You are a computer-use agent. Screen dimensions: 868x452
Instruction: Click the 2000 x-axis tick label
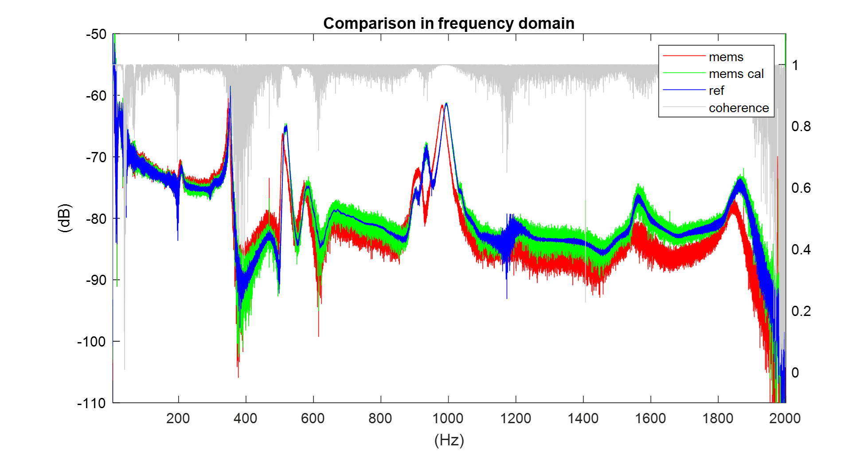pos(785,418)
